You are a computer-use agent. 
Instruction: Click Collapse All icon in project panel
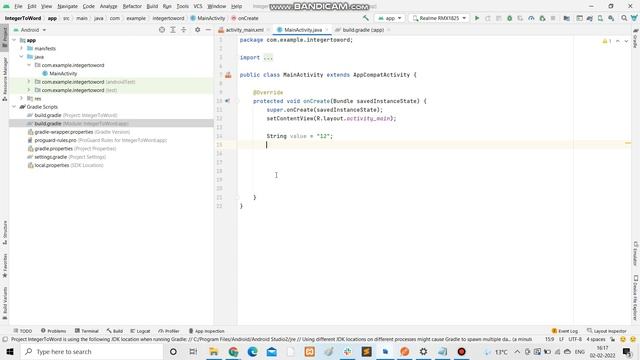pos(184,30)
